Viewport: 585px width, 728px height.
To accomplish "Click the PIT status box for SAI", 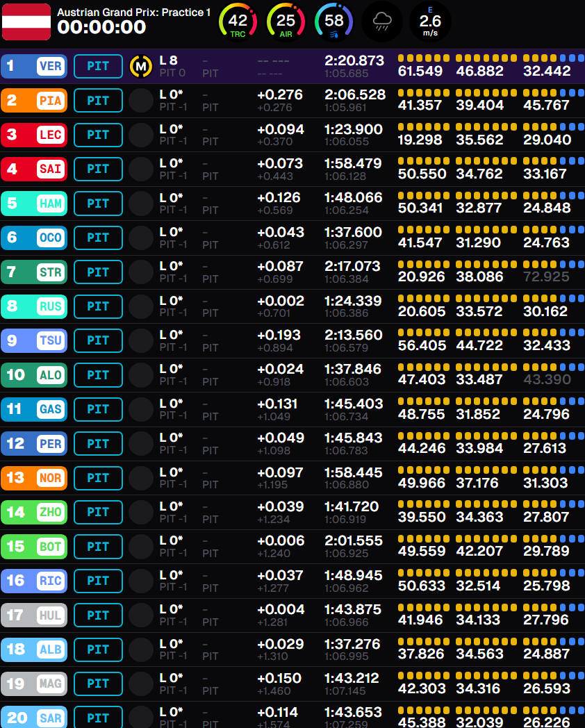I will [99, 169].
